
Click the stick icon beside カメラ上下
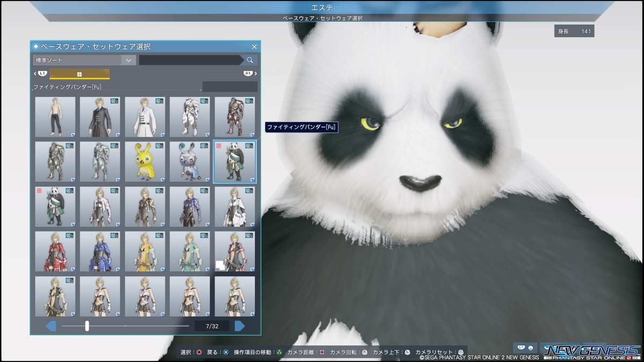(407, 352)
